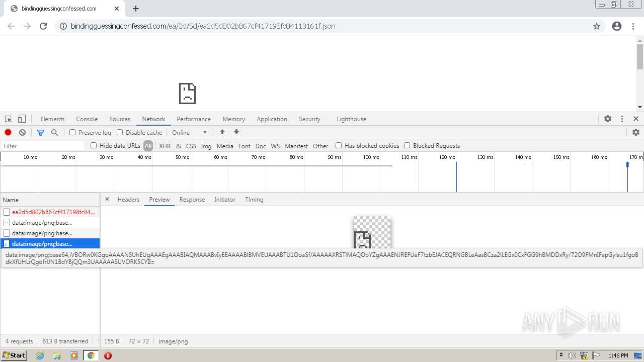Show the request Initiator tab
The height and width of the screenshot is (362, 644).
(x=225, y=200)
